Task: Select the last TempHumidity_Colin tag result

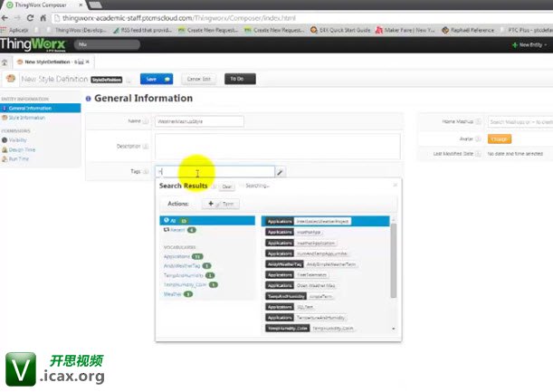Action: 310,329
